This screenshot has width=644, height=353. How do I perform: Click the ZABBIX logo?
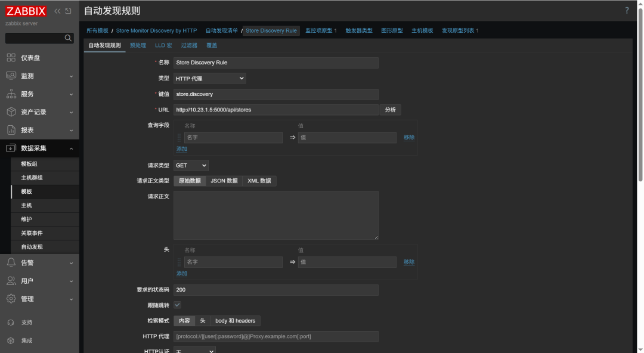[x=26, y=11]
